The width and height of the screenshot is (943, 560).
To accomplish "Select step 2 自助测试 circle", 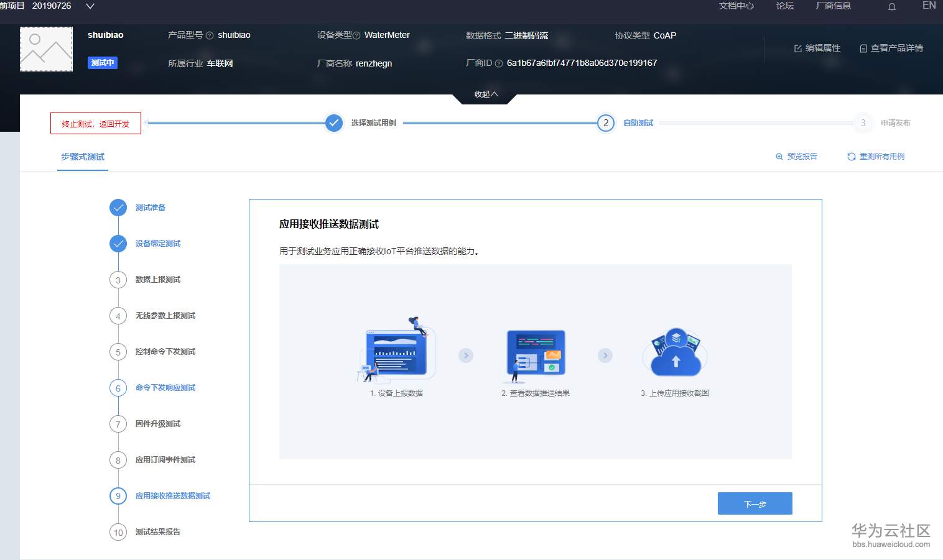I will tap(606, 123).
